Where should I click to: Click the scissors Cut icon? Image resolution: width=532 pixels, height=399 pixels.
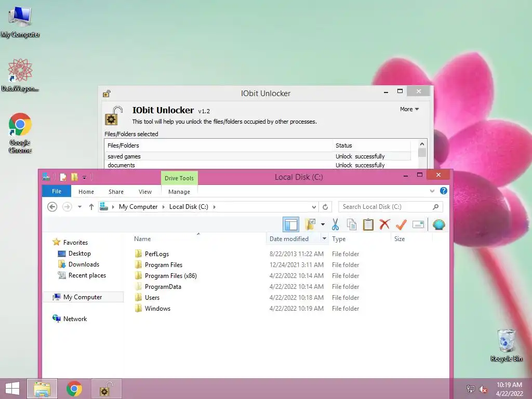pyautogui.click(x=335, y=224)
